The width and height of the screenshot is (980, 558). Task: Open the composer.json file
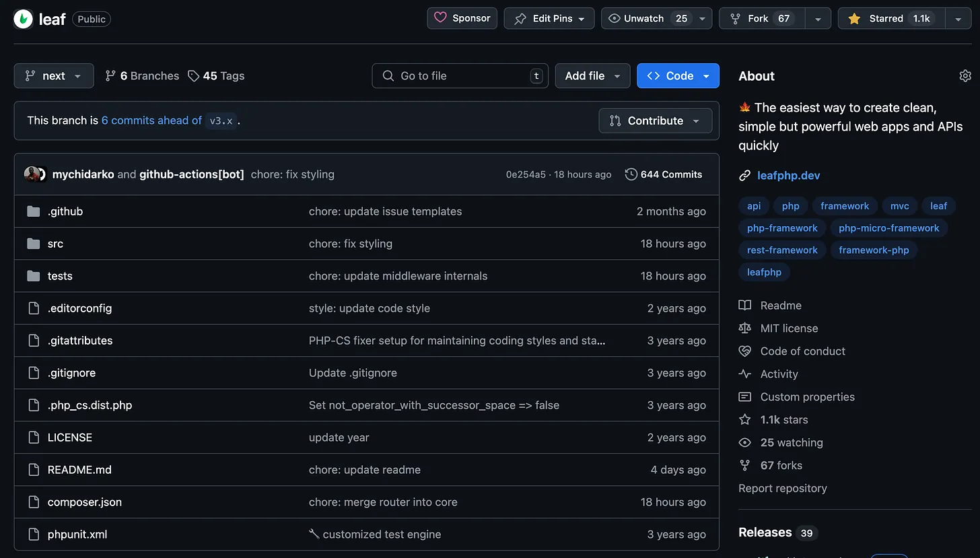pyautogui.click(x=85, y=502)
